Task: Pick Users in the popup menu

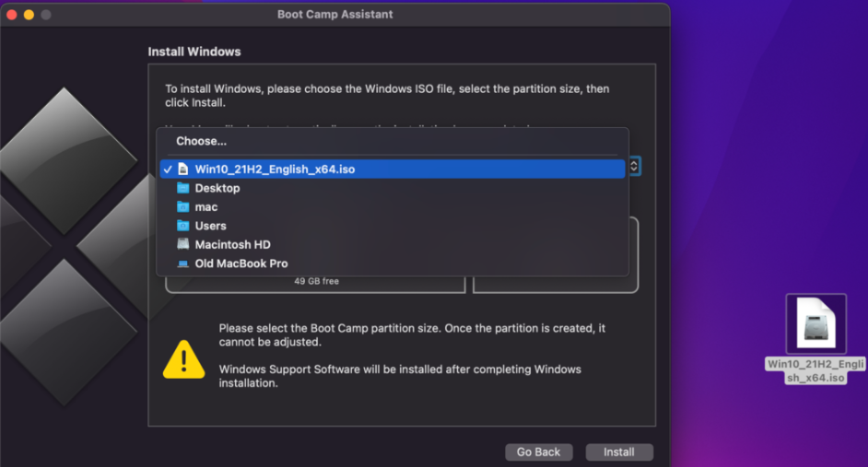Action: 393,226
